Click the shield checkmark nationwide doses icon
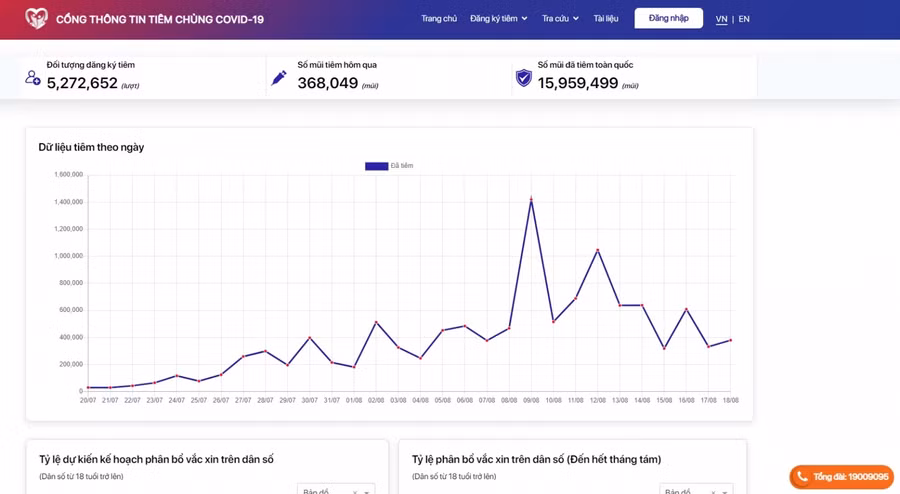 coord(523,78)
